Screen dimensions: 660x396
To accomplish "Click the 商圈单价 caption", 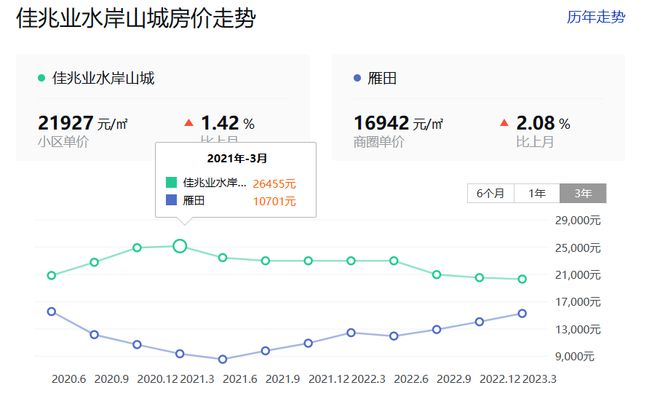I will click(x=378, y=142).
